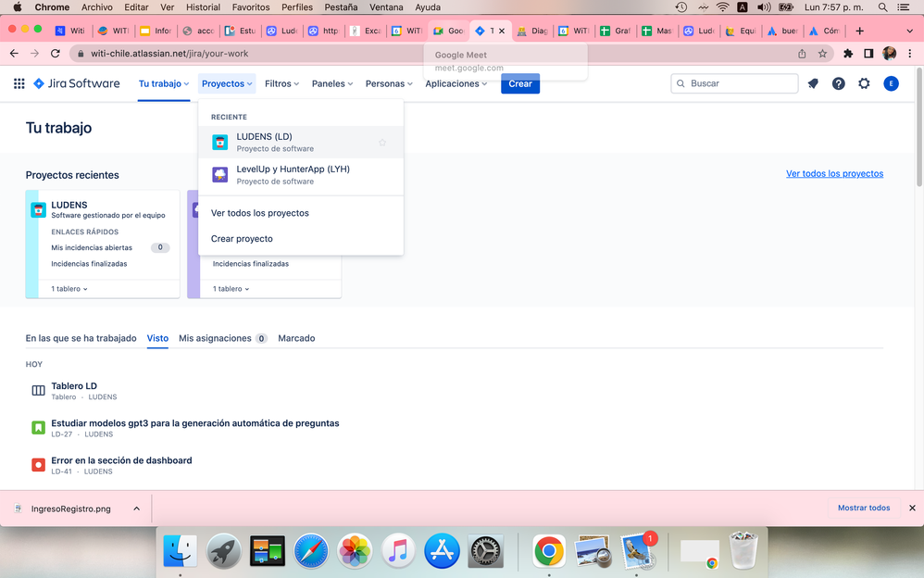Open Chrome extensions puzzle icon
Screen dimensions: 924x578
[x=848, y=54]
